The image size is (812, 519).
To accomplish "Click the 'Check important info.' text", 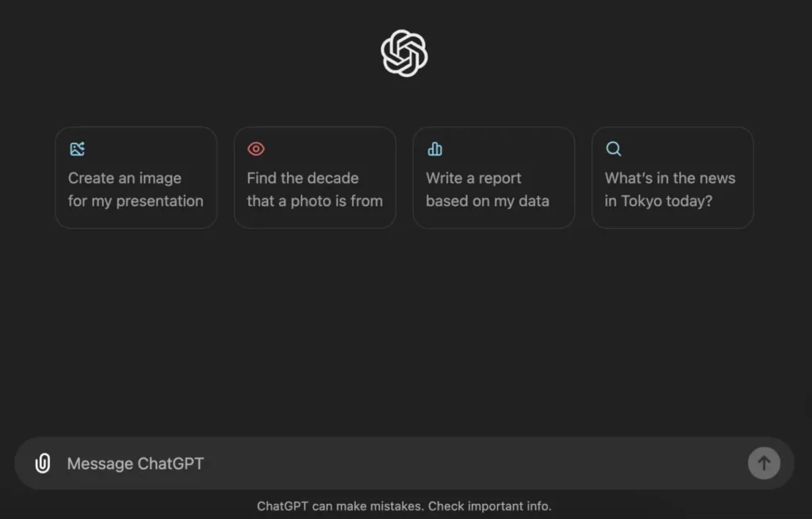I will click(x=490, y=506).
